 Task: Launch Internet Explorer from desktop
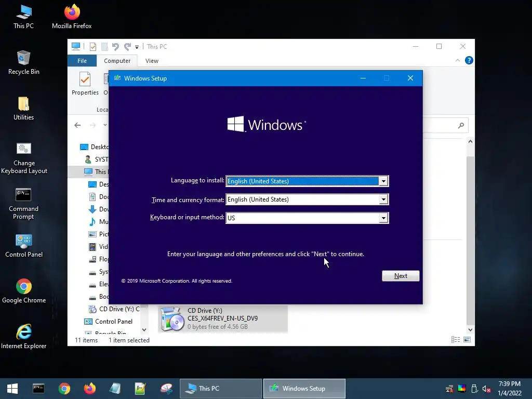[24, 337]
